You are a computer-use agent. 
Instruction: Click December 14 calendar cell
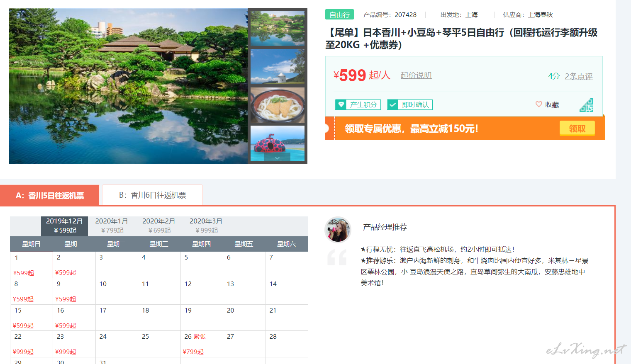(x=287, y=291)
